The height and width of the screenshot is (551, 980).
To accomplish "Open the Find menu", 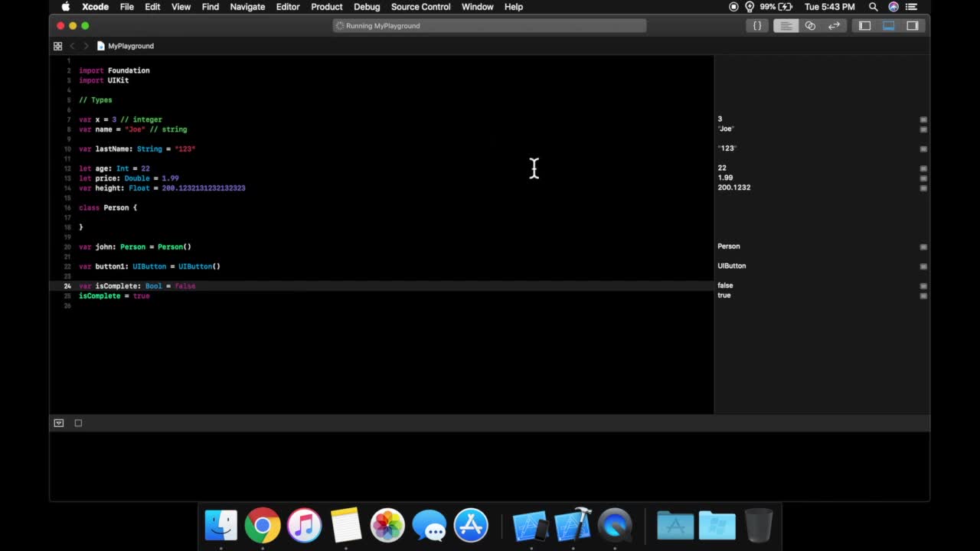I will (211, 7).
